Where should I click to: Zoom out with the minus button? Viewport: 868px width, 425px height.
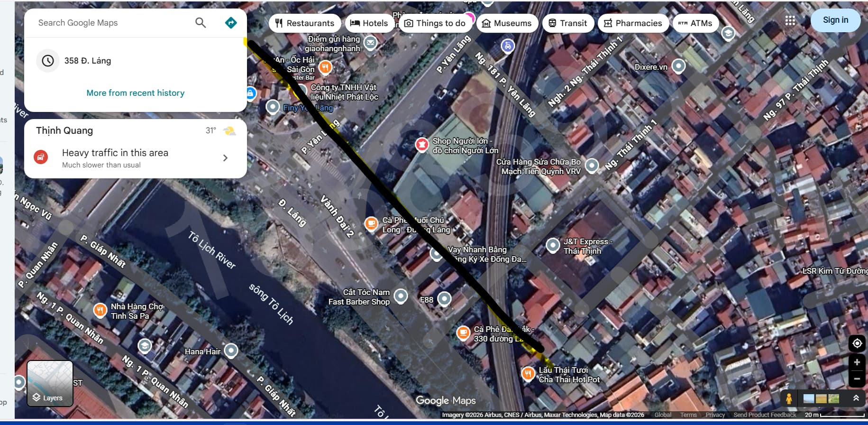(x=857, y=379)
